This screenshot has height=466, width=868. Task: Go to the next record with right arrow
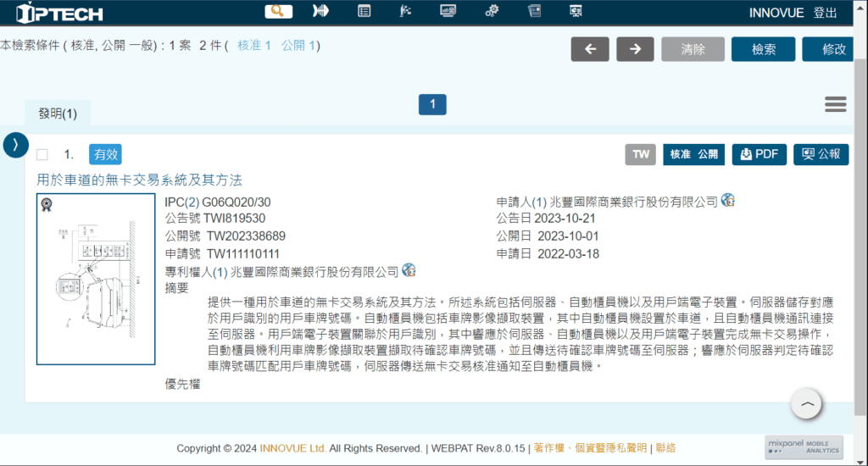[x=635, y=49]
